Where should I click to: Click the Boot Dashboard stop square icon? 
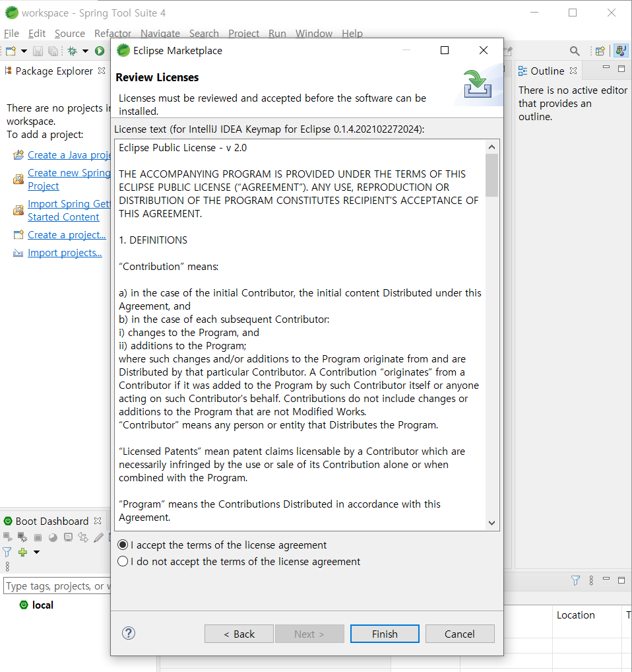[x=38, y=537]
